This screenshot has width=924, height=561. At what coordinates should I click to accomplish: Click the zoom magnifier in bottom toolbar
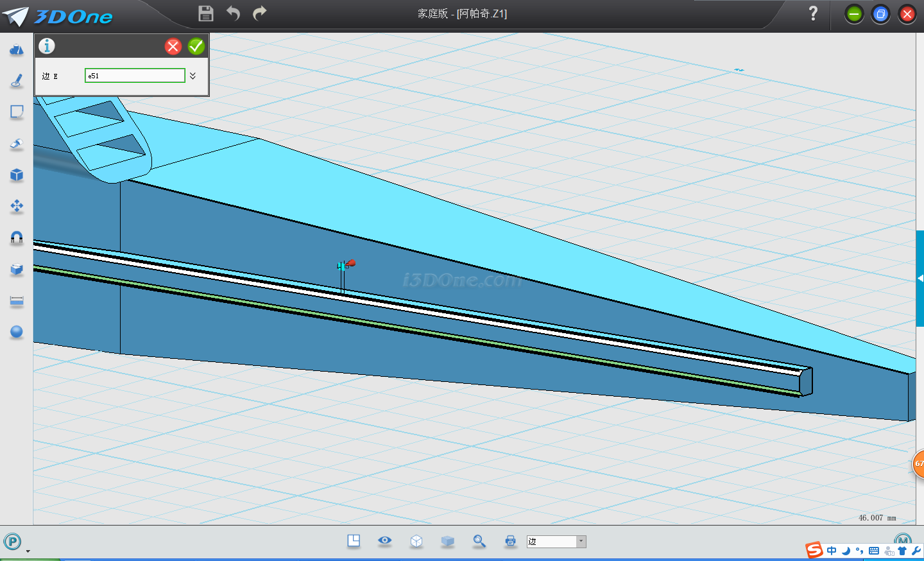coord(479,541)
